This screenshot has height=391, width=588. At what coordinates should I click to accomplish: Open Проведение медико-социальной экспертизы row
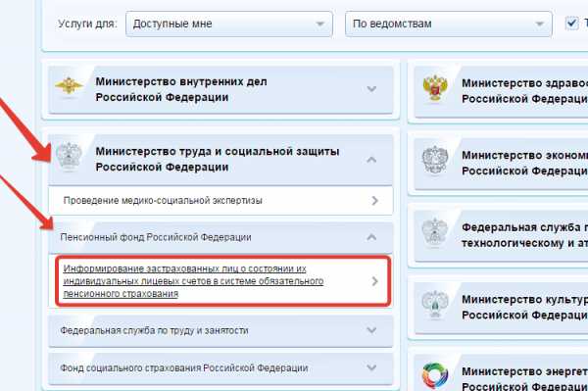(x=220, y=201)
